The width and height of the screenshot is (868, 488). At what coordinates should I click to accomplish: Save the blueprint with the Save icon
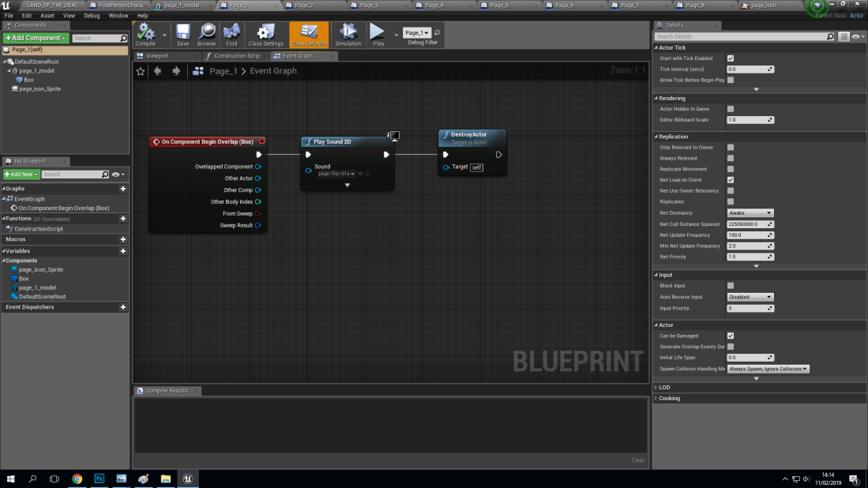182,35
